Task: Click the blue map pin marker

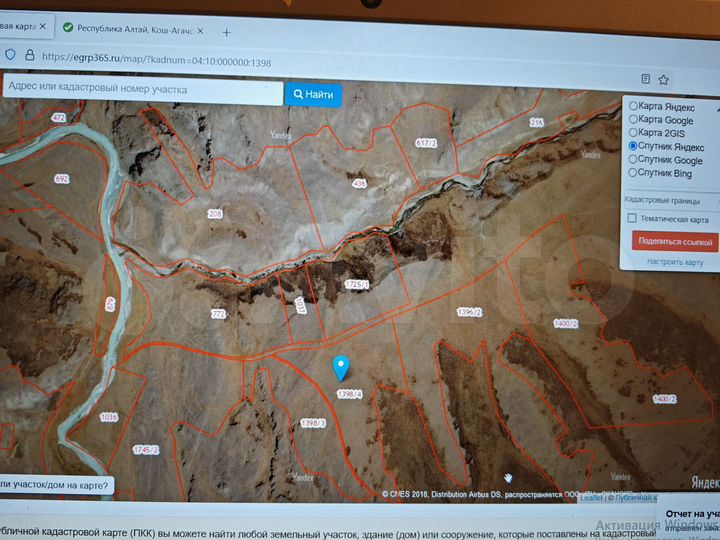Action: tap(341, 367)
